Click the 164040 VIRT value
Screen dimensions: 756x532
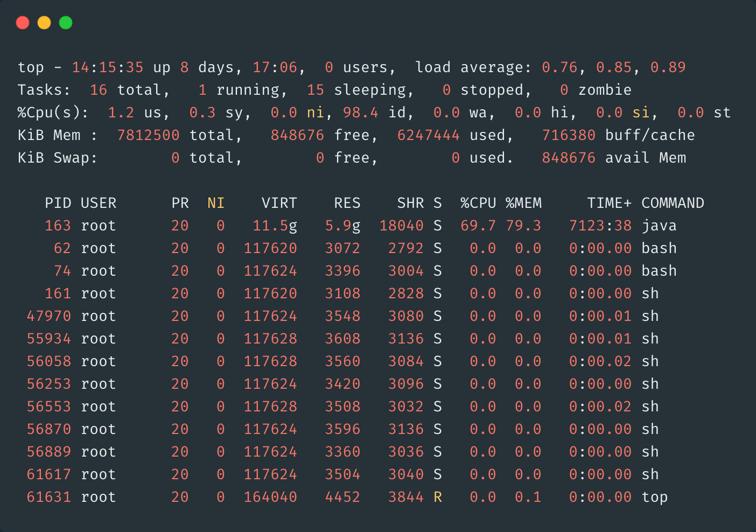coord(270,497)
